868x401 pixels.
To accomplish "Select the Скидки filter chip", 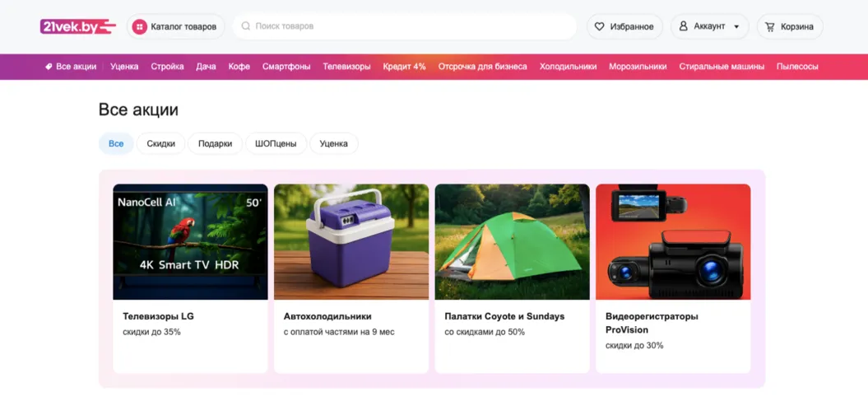I will pos(161,143).
